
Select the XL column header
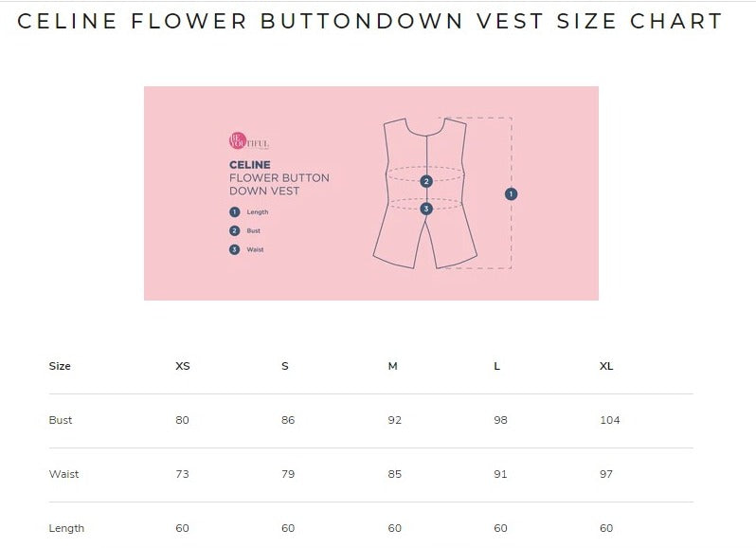click(x=606, y=366)
